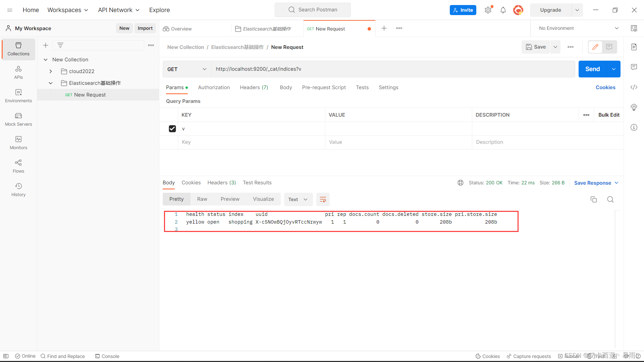The image size is (644, 362).
Task: Collapse the New Collection tree
Action: pyautogui.click(x=46, y=60)
